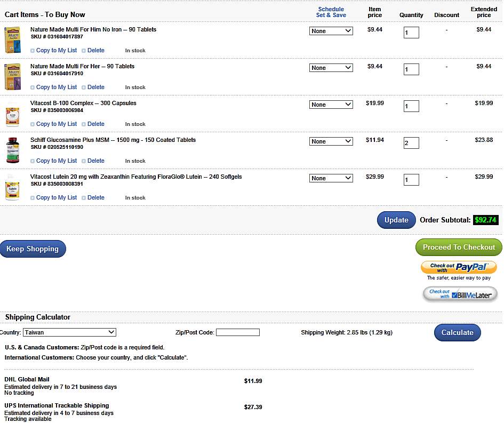Click the Calculate shipping button
Image resolution: width=504 pixels, height=423 pixels.
click(x=458, y=333)
